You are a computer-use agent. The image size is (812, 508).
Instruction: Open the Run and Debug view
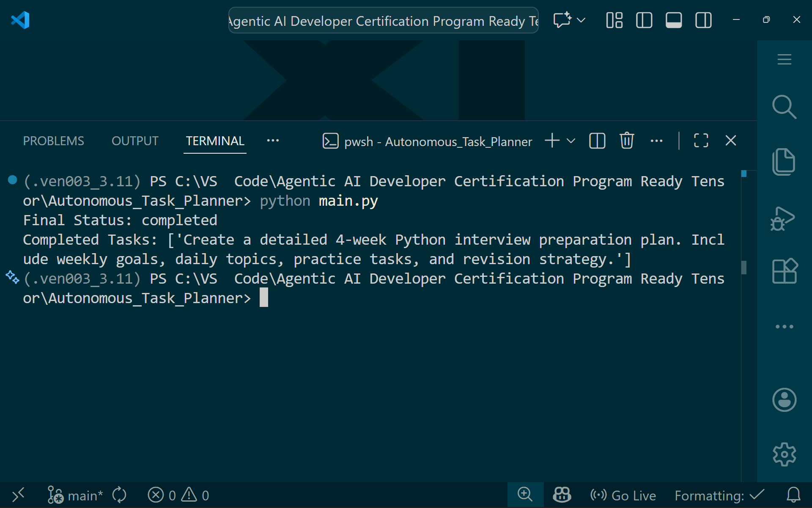(785, 218)
